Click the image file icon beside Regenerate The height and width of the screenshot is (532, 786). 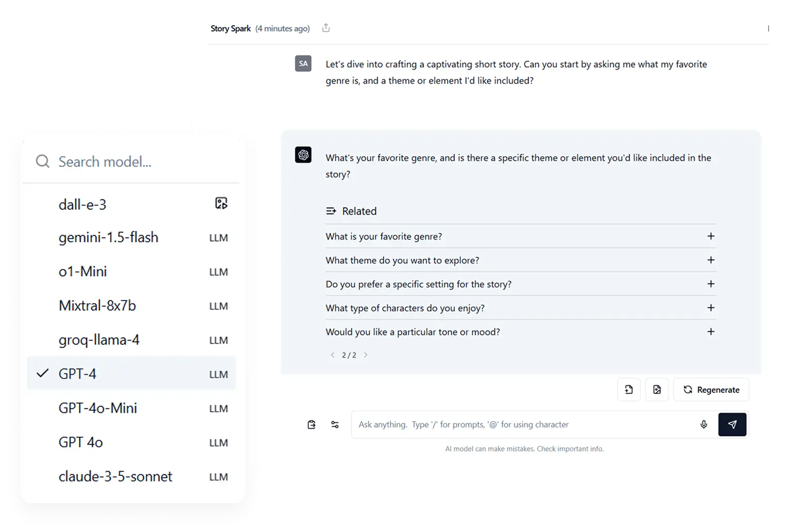pyautogui.click(x=657, y=390)
